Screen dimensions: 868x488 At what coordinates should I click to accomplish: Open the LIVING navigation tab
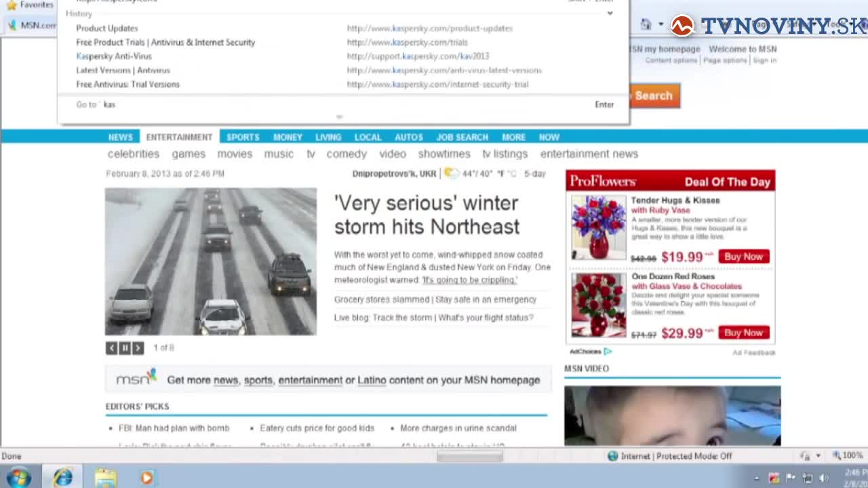(x=328, y=137)
